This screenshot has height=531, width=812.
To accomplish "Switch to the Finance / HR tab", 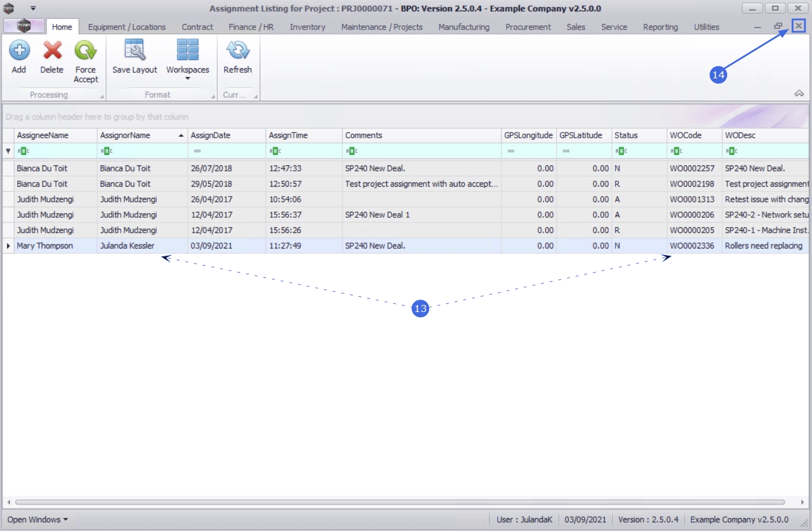I will pyautogui.click(x=251, y=27).
